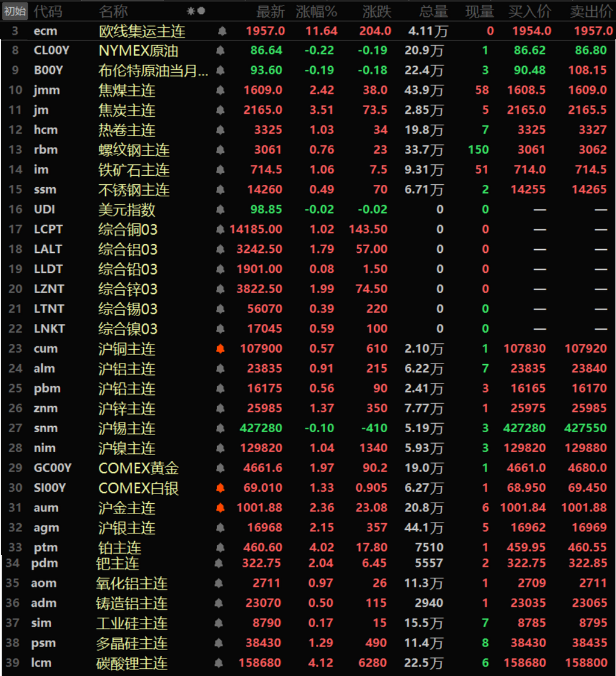Select contract name 综合铅03

(x=128, y=270)
